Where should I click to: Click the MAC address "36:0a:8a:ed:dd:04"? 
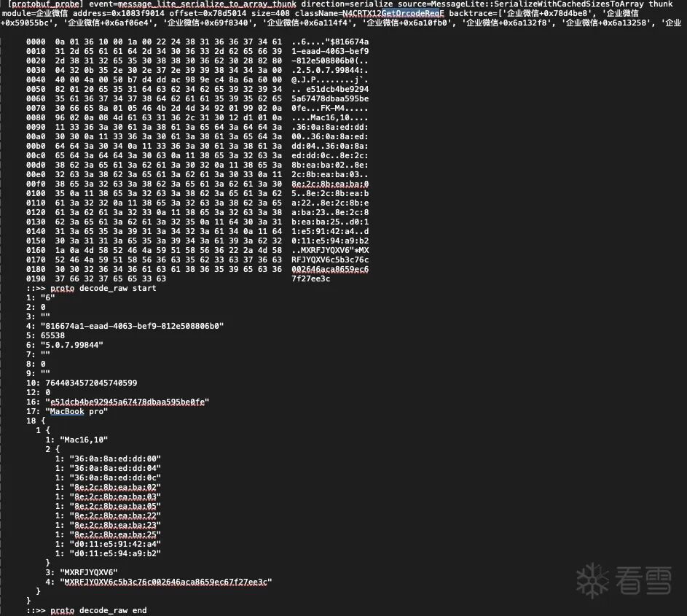tap(115, 468)
